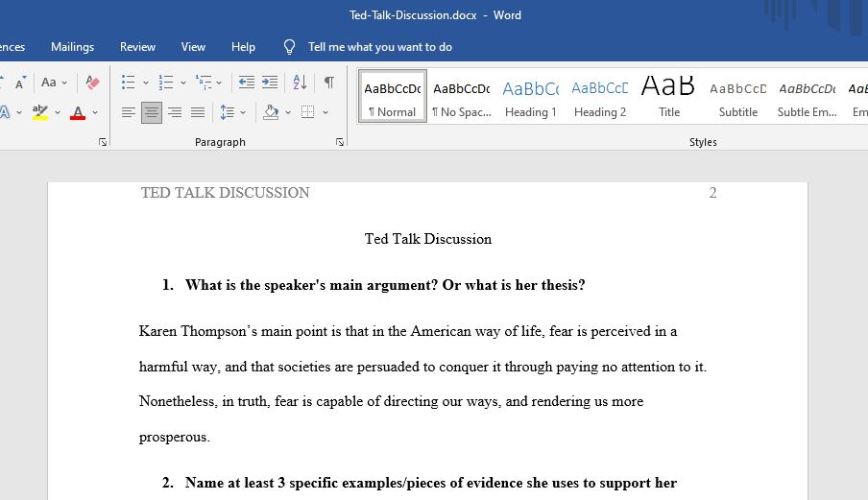The image size is (868, 500).
Task: Apply Text Effects with outlined A icon
Action: click(5, 112)
